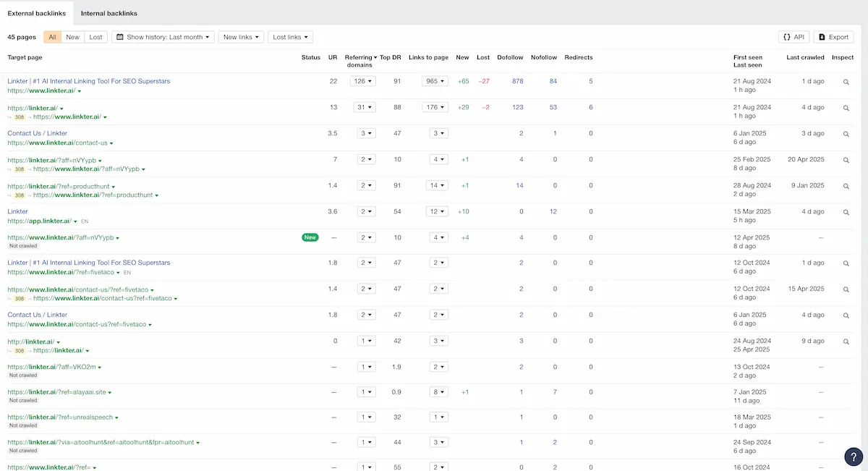The image size is (868, 471).
Task: Open the ?via=aitoolhunt URL link
Action: [101, 442]
